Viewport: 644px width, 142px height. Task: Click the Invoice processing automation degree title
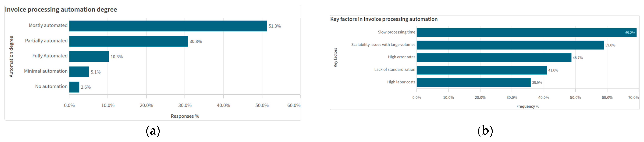click(61, 9)
